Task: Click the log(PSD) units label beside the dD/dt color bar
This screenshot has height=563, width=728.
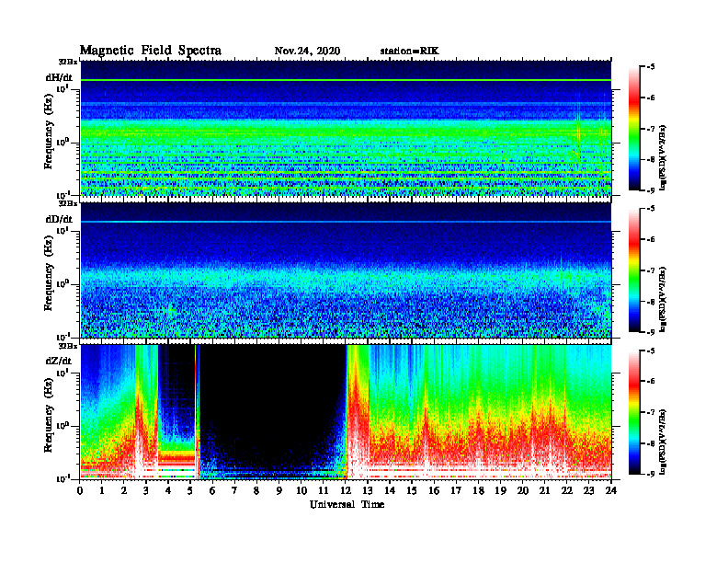Action: (663, 299)
